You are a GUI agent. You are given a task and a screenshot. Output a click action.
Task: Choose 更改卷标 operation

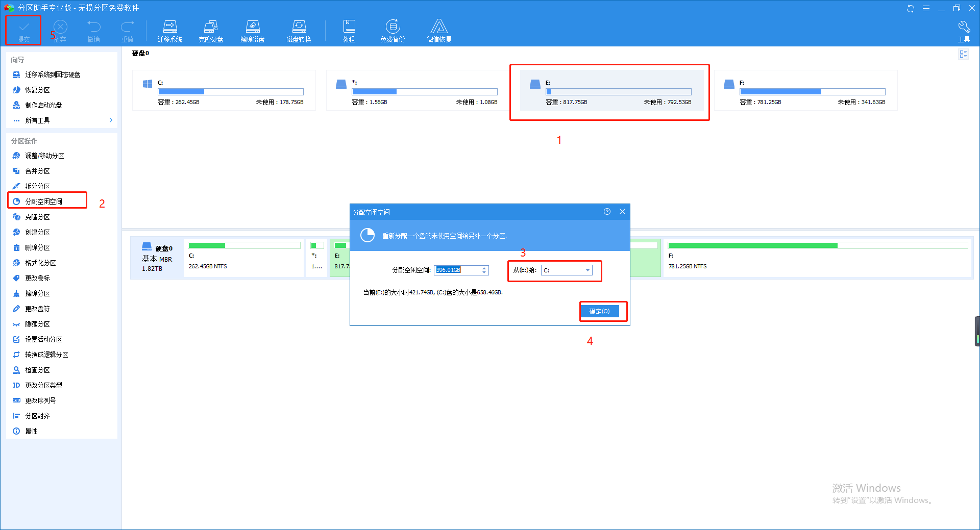(37, 278)
